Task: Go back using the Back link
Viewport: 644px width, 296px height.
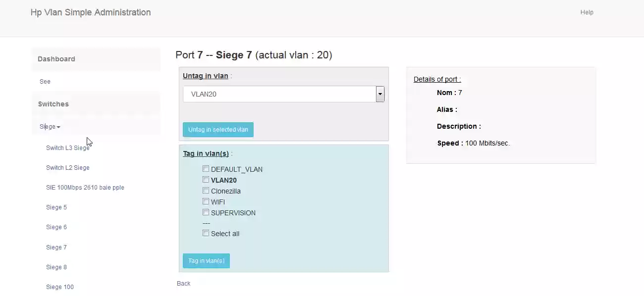Action: click(183, 284)
